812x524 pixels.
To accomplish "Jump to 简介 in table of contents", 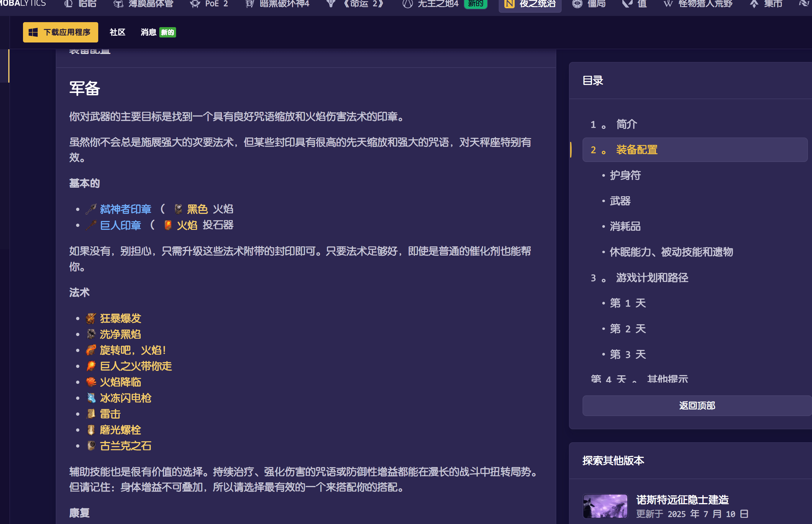I will click(626, 124).
